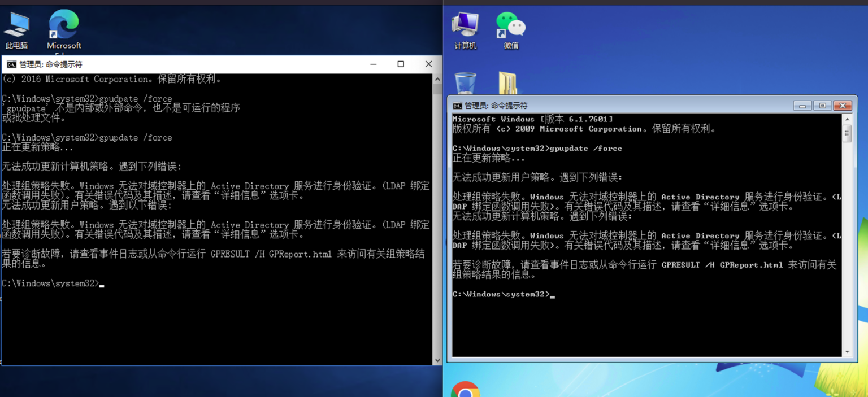Maximize the left command prompt window
This screenshot has height=397, width=868.
[401, 64]
